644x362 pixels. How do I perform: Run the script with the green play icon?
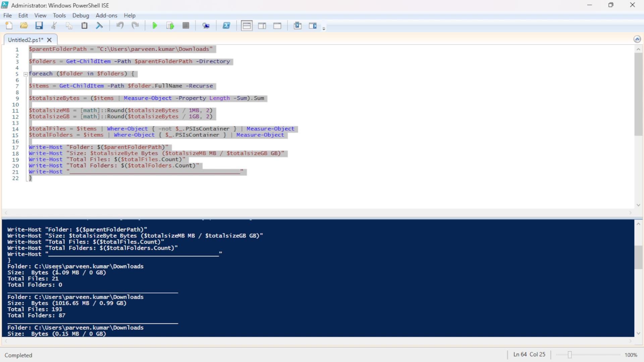point(155,25)
